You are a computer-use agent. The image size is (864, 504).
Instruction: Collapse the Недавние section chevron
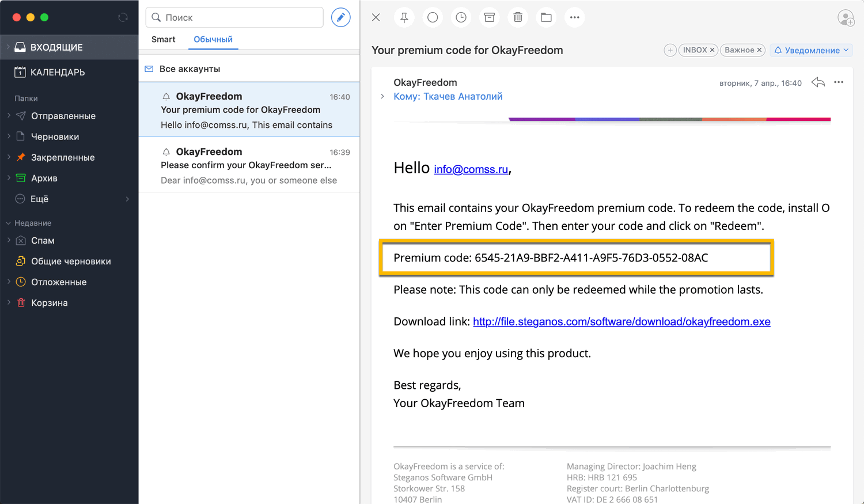[x=8, y=223]
